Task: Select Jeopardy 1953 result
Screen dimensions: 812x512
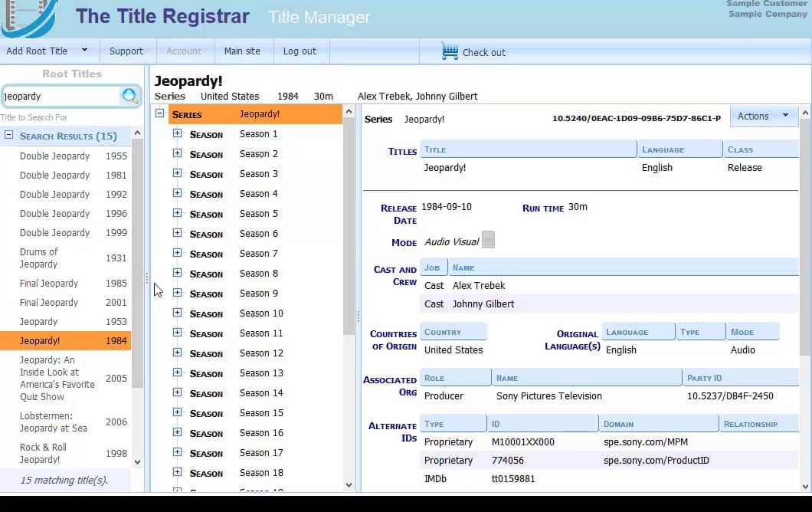Action: click(x=65, y=321)
